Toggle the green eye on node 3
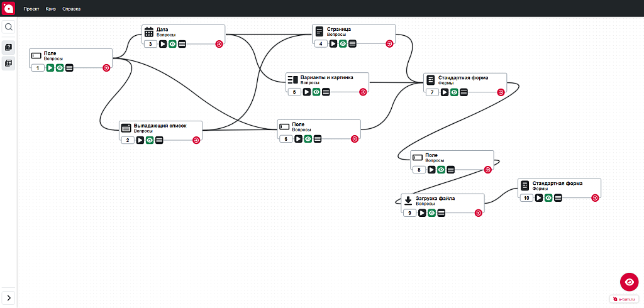644x308 pixels. pos(172,44)
